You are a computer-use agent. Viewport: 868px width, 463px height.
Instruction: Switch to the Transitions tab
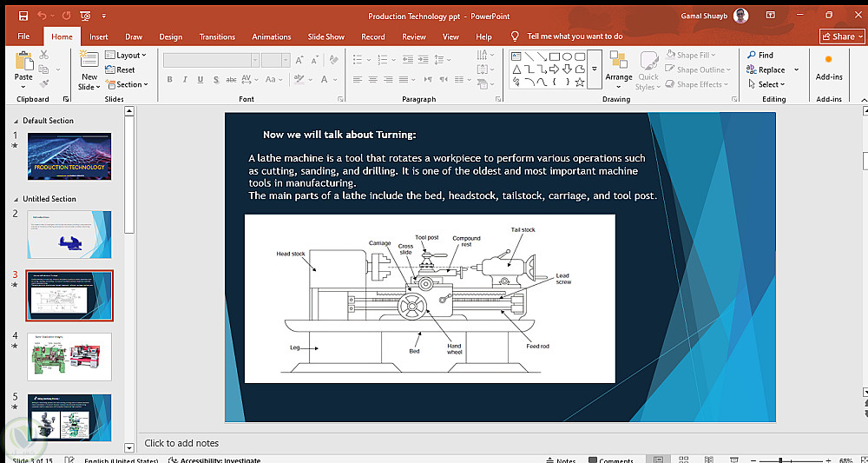point(217,36)
